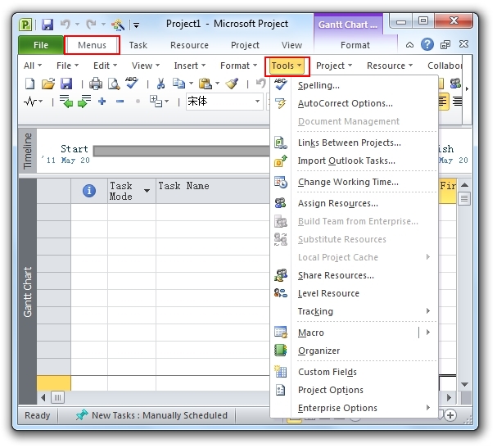
Task: Click the highlighted align left icon
Action: [x=443, y=102]
